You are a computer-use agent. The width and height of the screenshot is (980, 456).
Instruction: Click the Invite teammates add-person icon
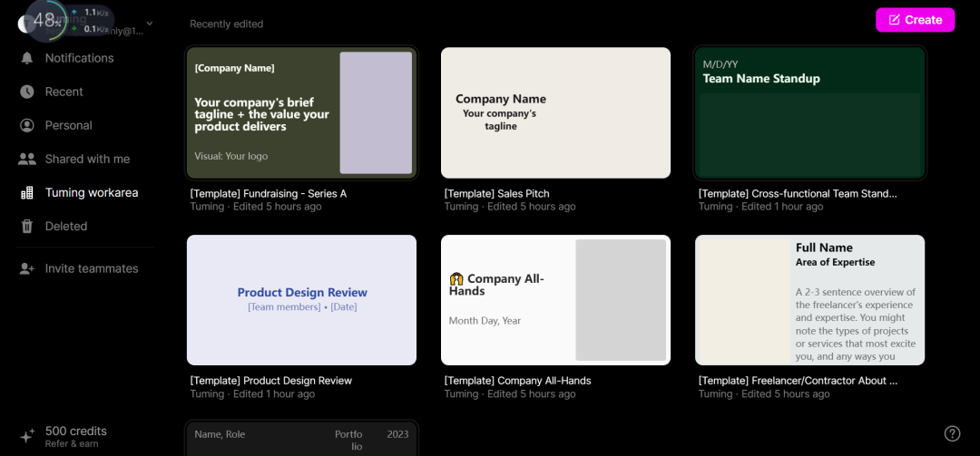pos(27,268)
